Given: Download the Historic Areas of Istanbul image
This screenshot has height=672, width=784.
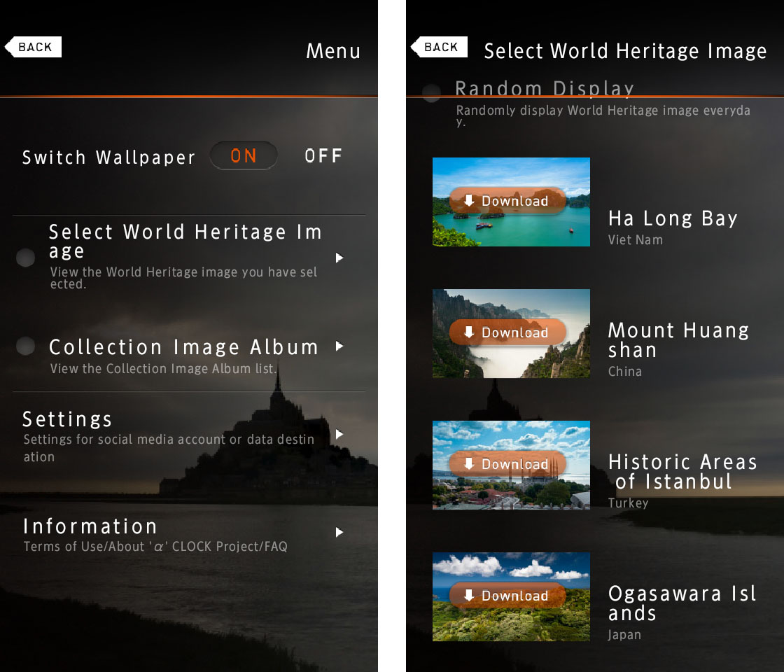Looking at the screenshot, I should point(507,464).
